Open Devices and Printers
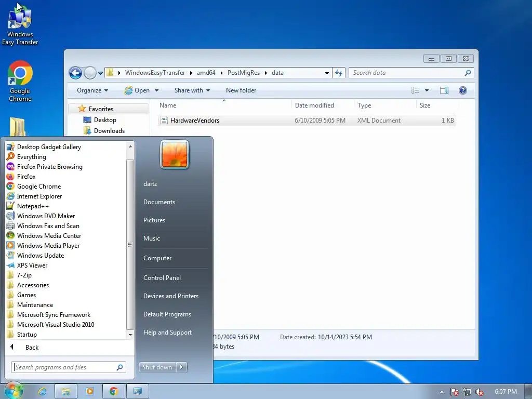The image size is (532, 399). [x=170, y=296]
